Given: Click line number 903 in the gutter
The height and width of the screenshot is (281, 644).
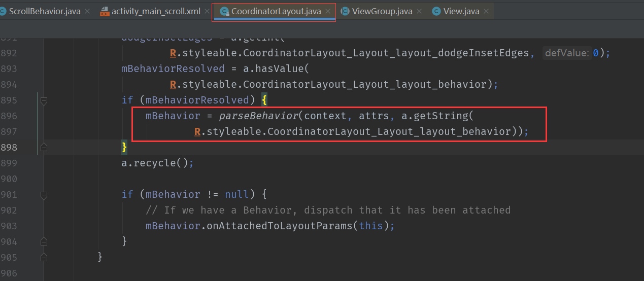Looking at the screenshot, I should pyautogui.click(x=9, y=226).
